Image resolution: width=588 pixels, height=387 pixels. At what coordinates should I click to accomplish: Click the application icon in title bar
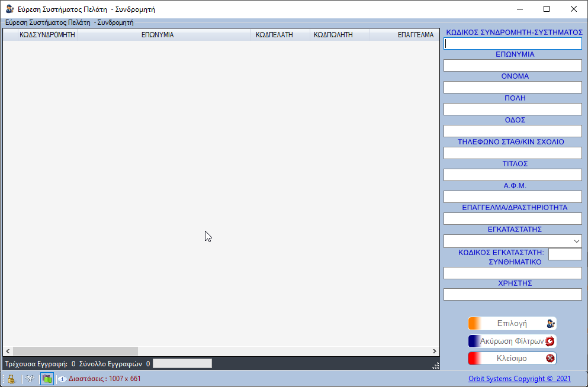pos(10,9)
